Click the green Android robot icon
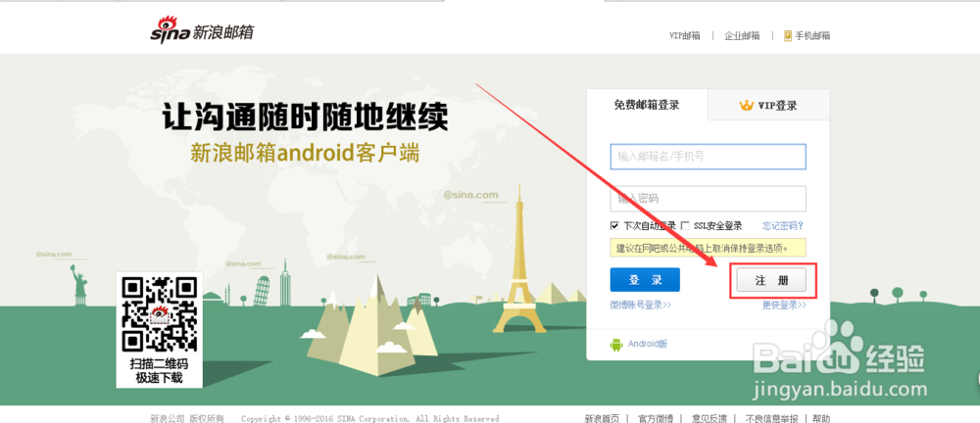Viewport: 980px width, 423px height. click(616, 344)
